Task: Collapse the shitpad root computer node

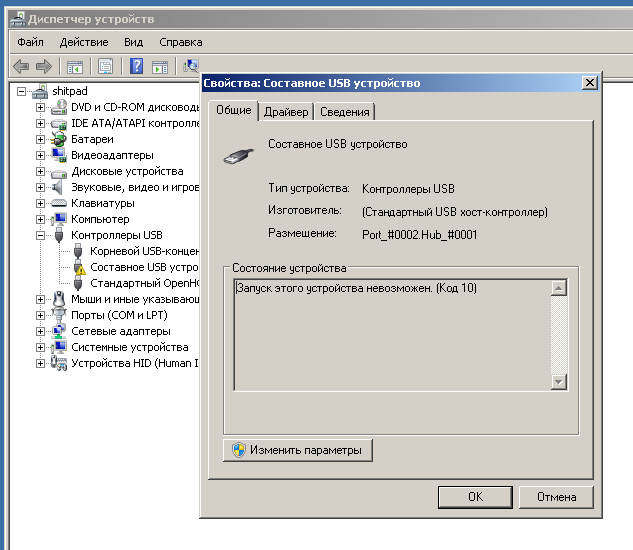Action: [23, 91]
